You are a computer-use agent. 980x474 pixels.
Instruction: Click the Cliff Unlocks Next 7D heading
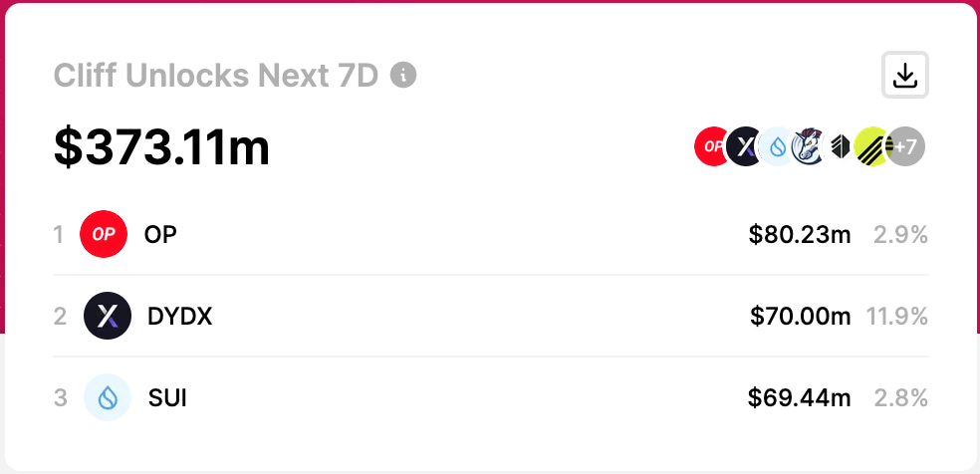[x=216, y=76]
